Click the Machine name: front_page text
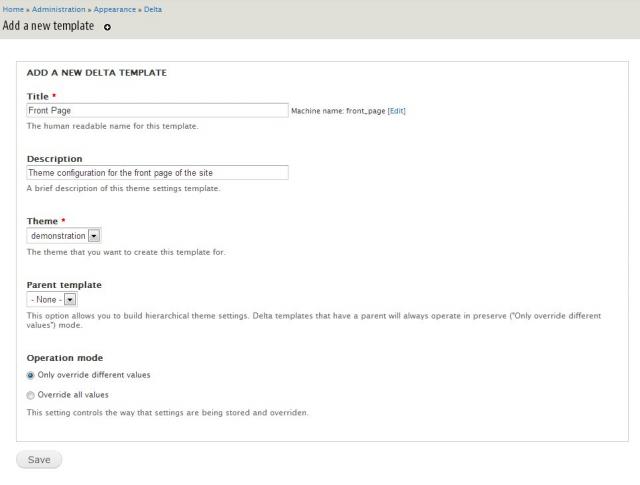Image resolution: width=640 pixels, height=485 pixels. coord(338,111)
